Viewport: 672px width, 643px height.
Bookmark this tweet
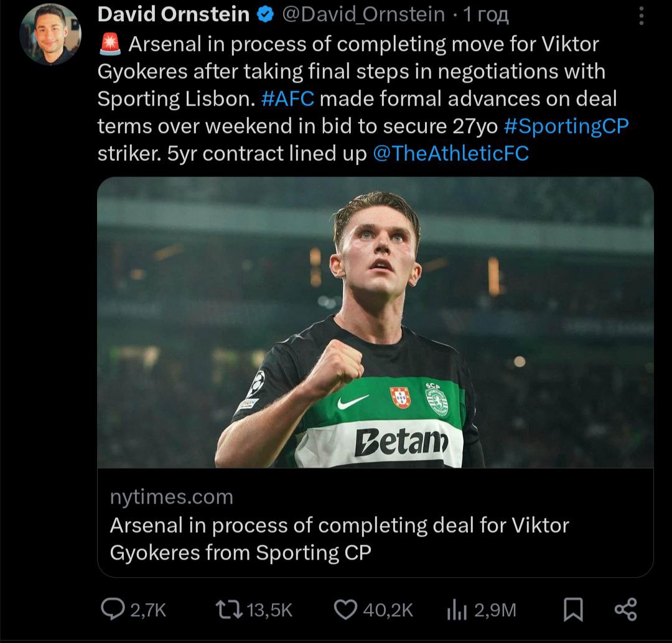pos(572,609)
